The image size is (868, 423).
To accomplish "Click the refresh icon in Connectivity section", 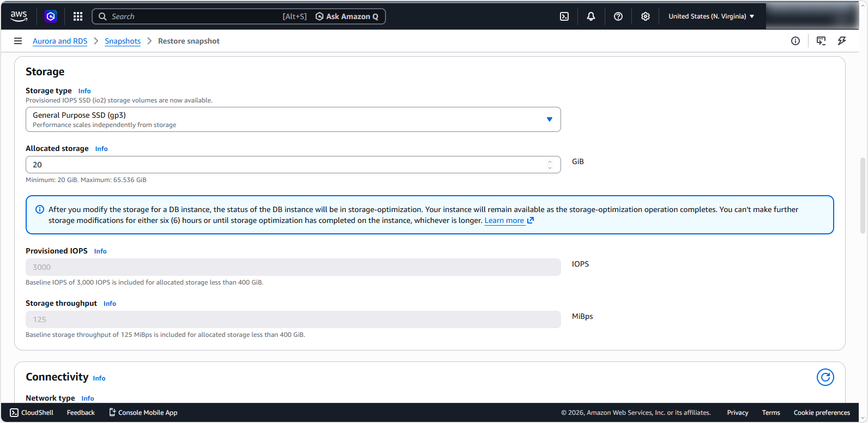I will coord(825,377).
